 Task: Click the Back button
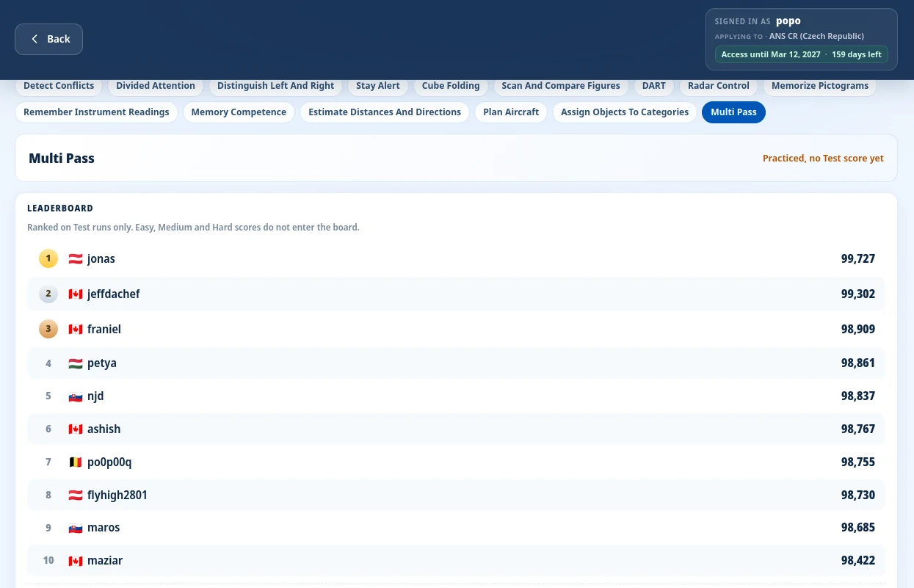(x=48, y=39)
